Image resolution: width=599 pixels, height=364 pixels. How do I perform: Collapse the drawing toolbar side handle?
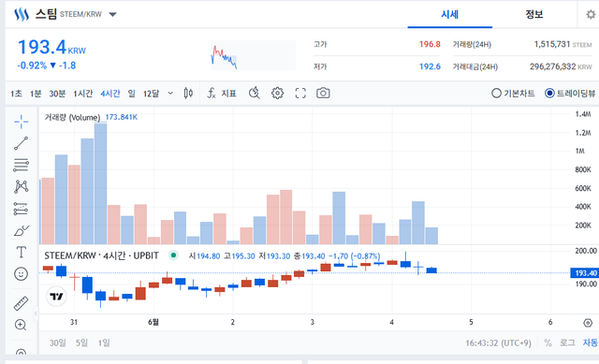click(x=36, y=313)
